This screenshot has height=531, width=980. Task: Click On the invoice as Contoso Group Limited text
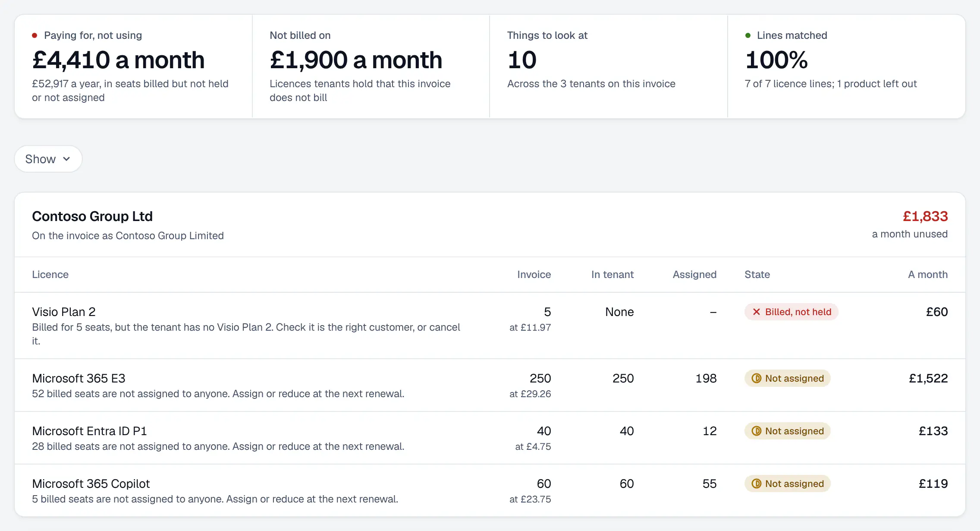128,236
